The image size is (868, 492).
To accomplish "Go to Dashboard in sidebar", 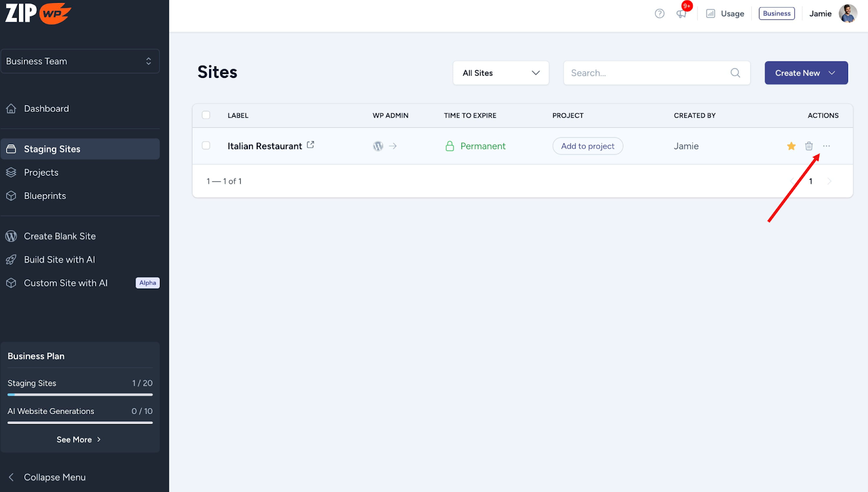I will 46,109.
